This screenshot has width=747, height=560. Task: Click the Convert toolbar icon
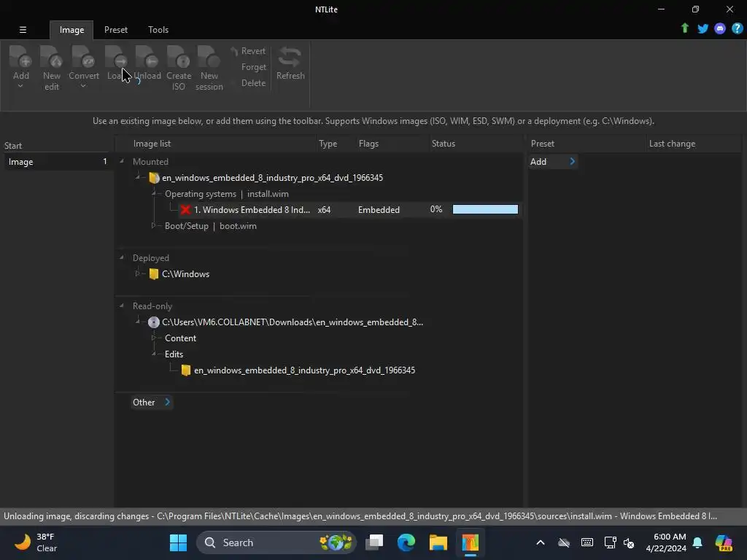coord(83,57)
